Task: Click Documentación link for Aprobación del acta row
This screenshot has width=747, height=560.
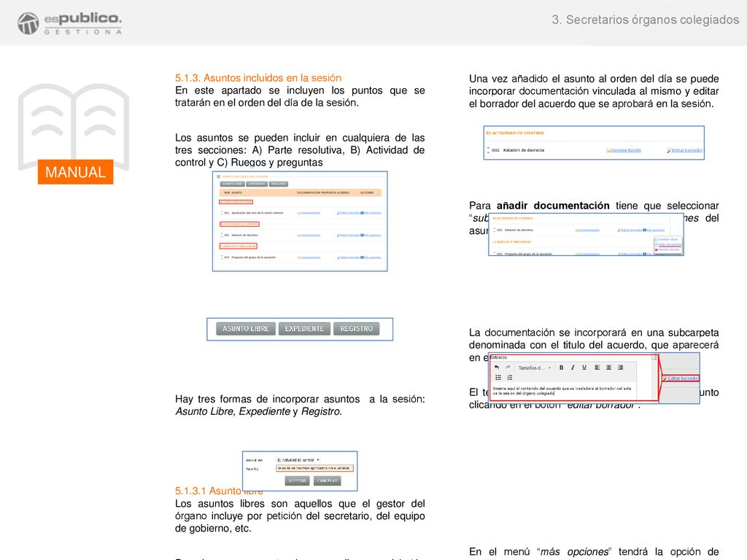Action: 309,213
